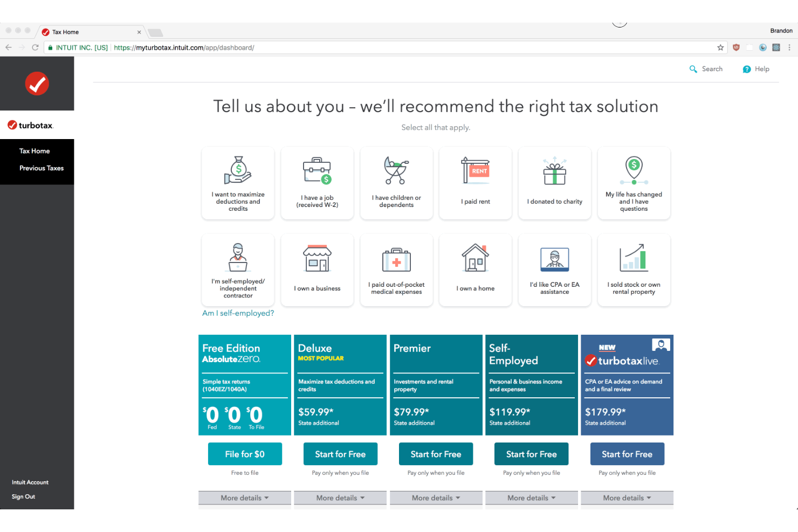
Task: Expand More details under Free Edition
Action: [245, 498]
